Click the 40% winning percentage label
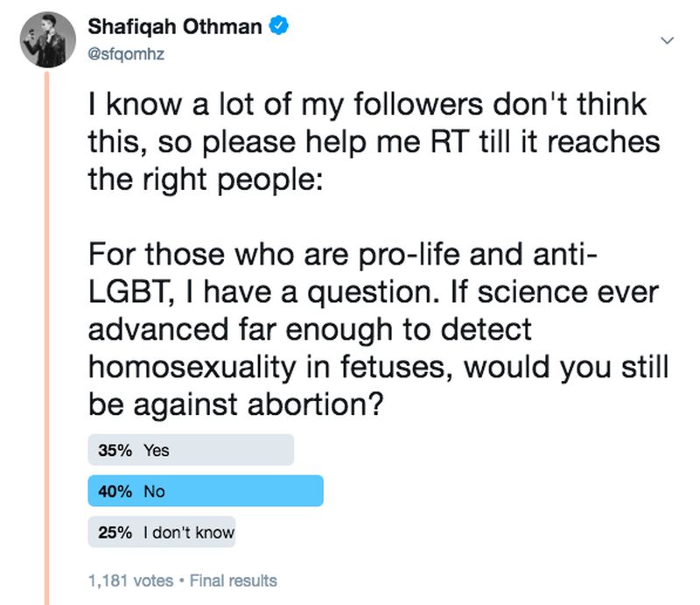The image size is (700, 605). [x=115, y=491]
